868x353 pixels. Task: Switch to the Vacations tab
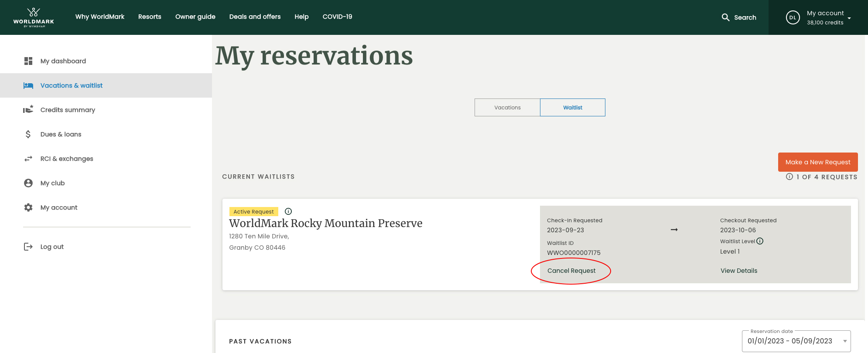(507, 107)
